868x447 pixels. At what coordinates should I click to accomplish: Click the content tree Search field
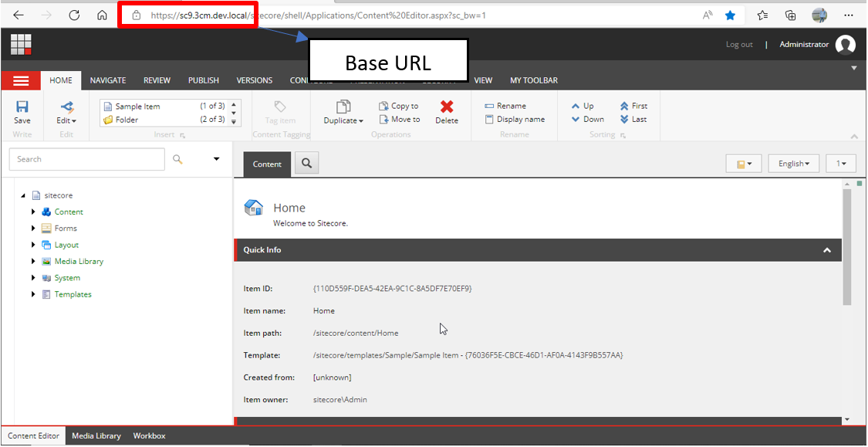pyautogui.click(x=86, y=159)
